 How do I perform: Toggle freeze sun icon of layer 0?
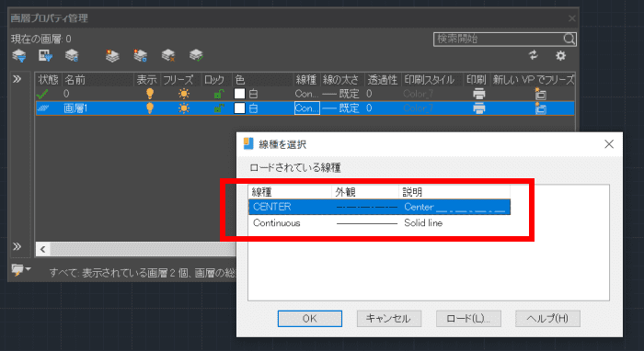tap(184, 94)
